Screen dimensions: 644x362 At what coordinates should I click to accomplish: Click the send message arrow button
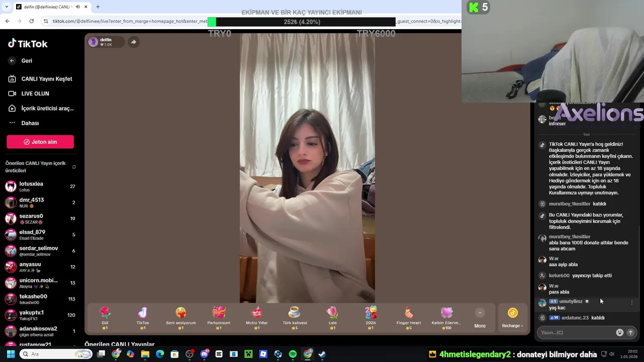630,332
